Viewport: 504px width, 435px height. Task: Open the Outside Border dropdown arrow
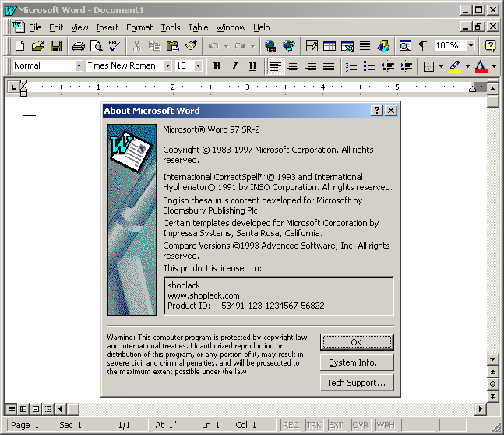click(x=442, y=66)
